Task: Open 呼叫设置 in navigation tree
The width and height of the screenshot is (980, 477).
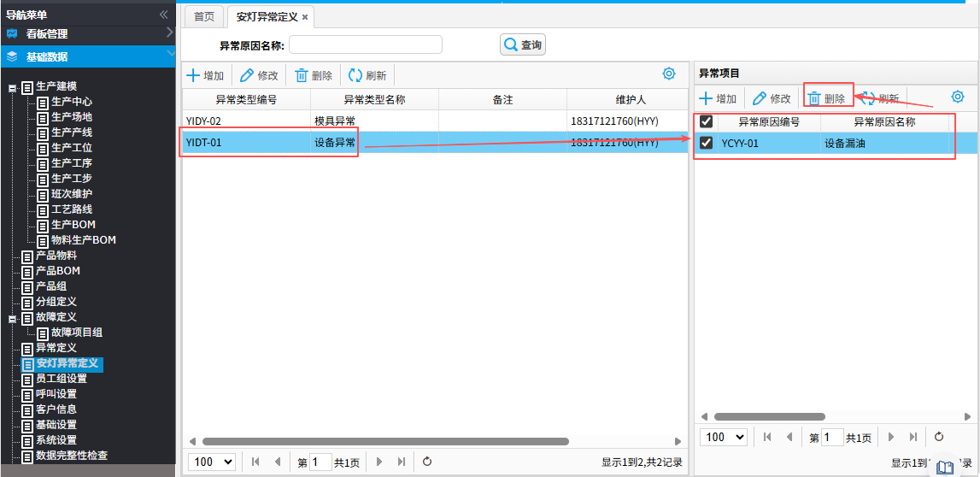Action: tap(56, 394)
